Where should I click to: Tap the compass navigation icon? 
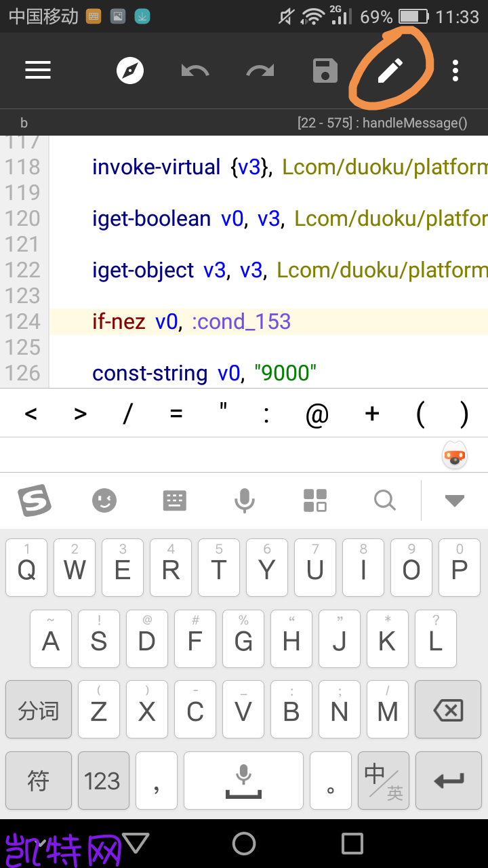click(130, 71)
